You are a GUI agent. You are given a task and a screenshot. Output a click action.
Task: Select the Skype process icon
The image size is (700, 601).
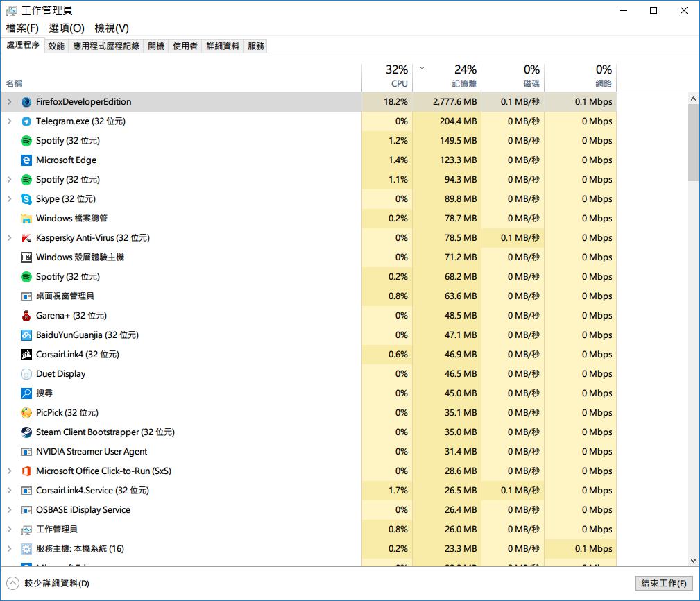(26, 199)
